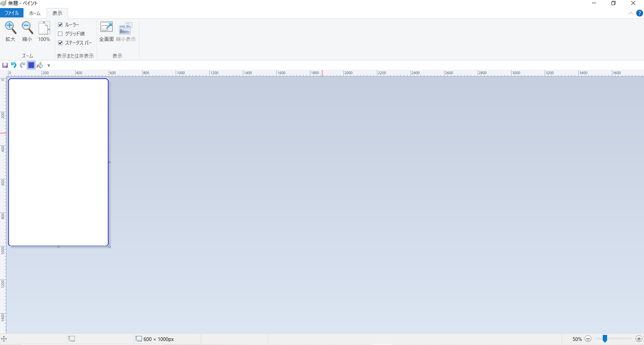Viewport: 644px width, 345px height.
Task: Click the 50% zoom level text
Action: [x=577, y=339]
